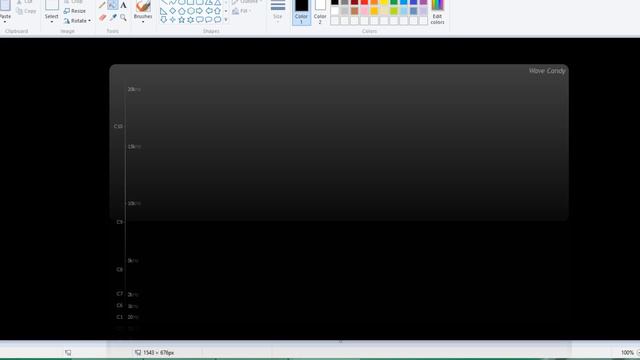This screenshot has width=640, height=360.
Task: Choose the five-point star shape
Action: [182, 19]
